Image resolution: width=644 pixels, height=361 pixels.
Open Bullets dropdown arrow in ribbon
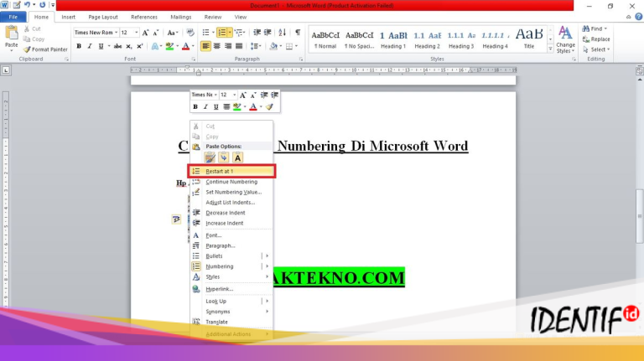(213, 33)
